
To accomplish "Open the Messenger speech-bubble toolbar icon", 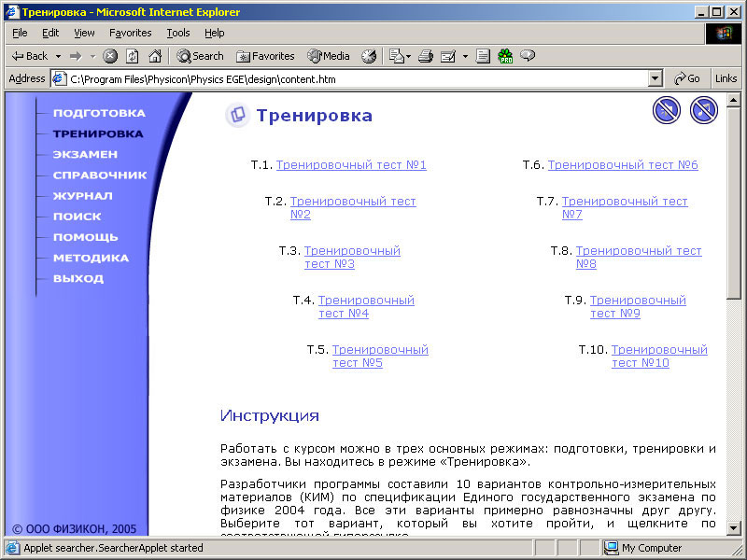I will point(528,56).
